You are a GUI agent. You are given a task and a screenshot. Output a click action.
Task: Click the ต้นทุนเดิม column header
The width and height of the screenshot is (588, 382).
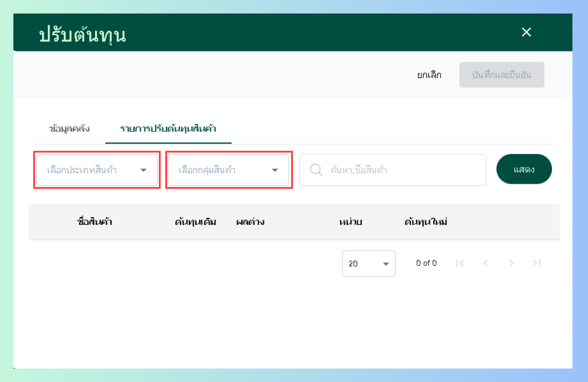(195, 222)
